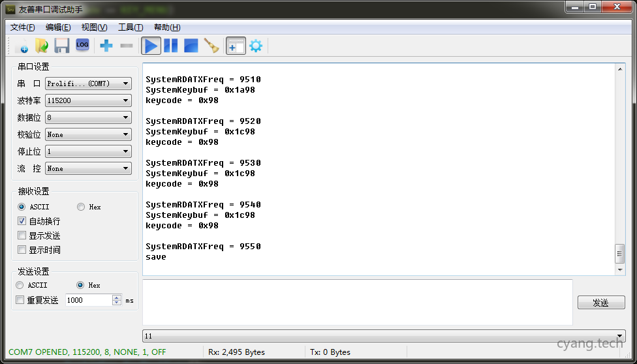Open the 文件(F) menu
The height and width of the screenshot is (364, 637).
[x=23, y=27]
